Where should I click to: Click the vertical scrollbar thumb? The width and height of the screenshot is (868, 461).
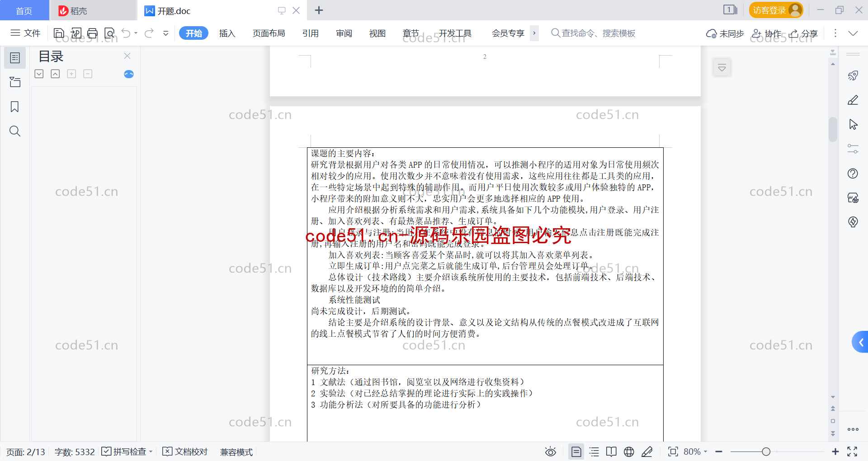tap(833, 129)
